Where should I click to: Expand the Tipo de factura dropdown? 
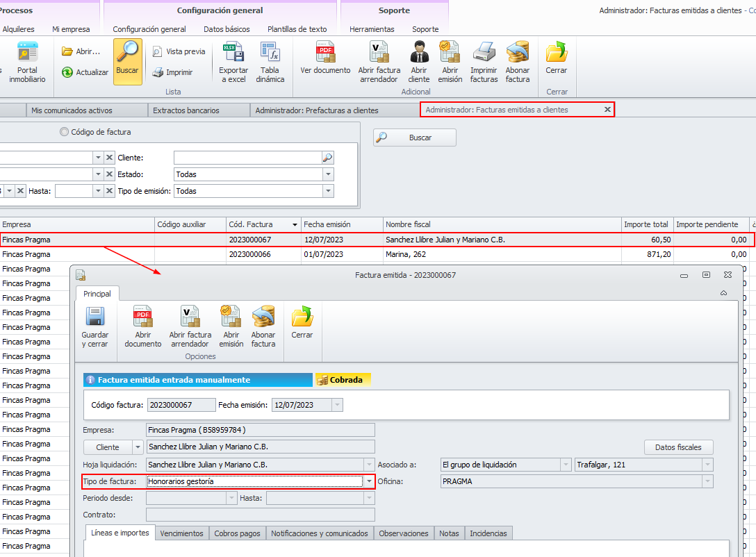click(x=370, y=481)
